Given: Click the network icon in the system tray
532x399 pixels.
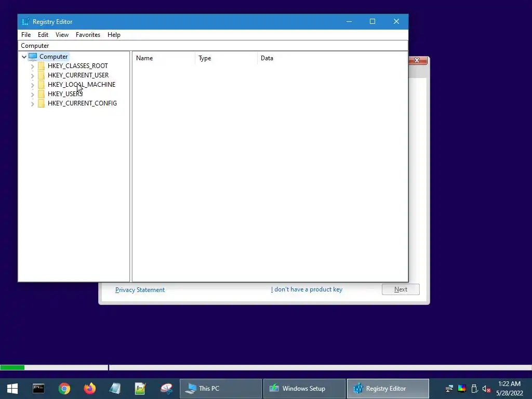Looking at the screenshot, I should [x=449, y=389].
